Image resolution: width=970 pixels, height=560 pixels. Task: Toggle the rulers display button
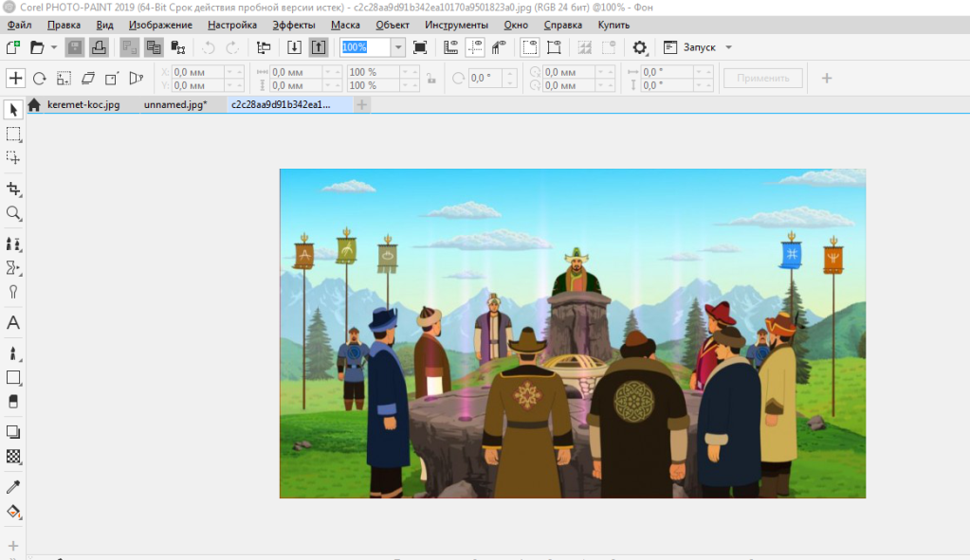(451, 47)
